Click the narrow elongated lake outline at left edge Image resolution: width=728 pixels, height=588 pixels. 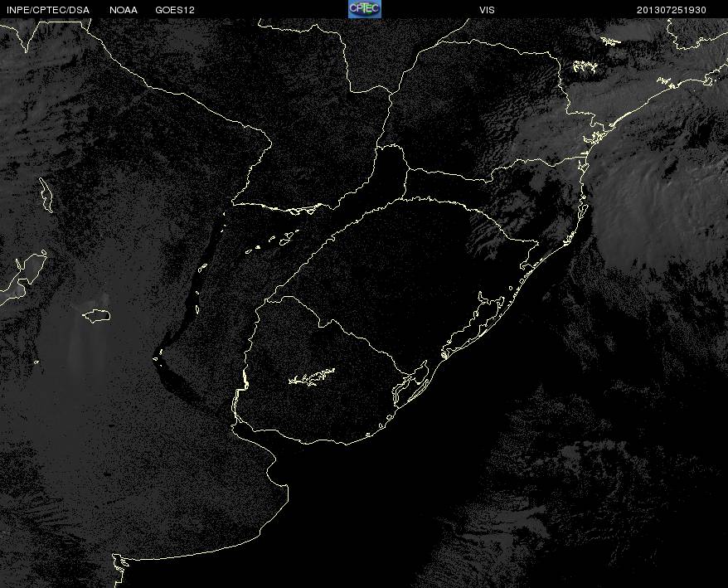tap(46, 195)
